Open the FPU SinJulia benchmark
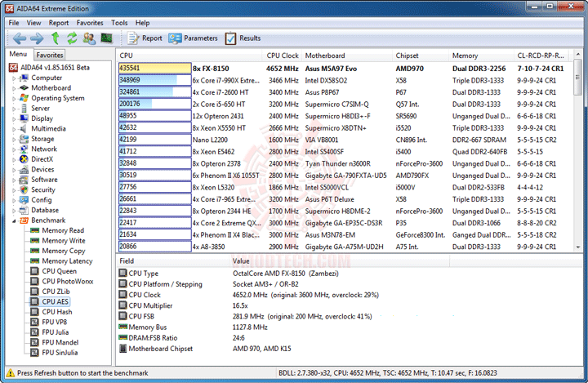Screen dimensions: 588x383 [60, 352]
